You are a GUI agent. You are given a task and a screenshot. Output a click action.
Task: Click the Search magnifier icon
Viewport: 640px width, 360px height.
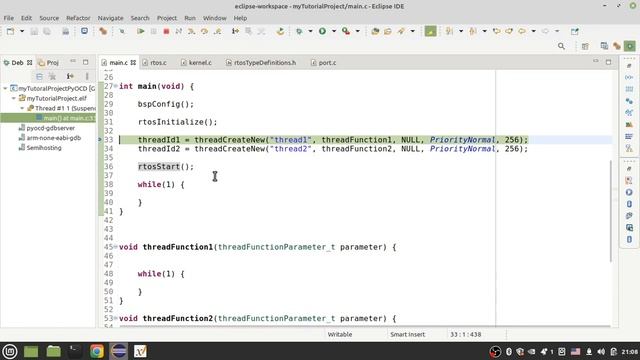[x=562, y=46]
